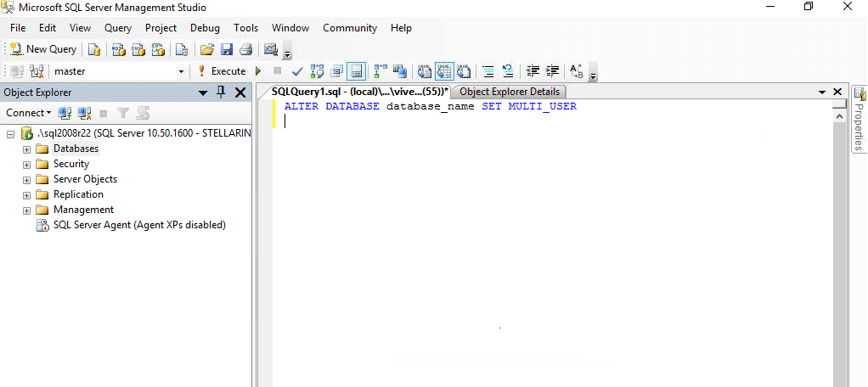
Task: Expand the Replication folder
Action: (26, 195)
